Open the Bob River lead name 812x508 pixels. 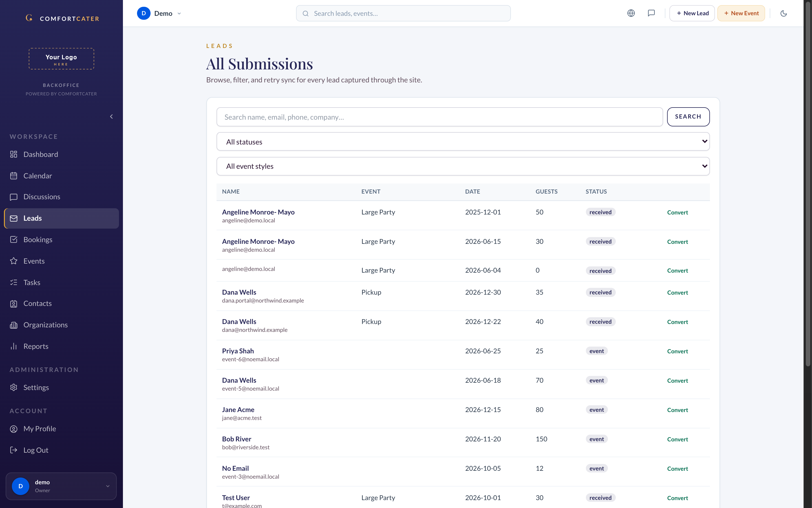coord(236,439)
